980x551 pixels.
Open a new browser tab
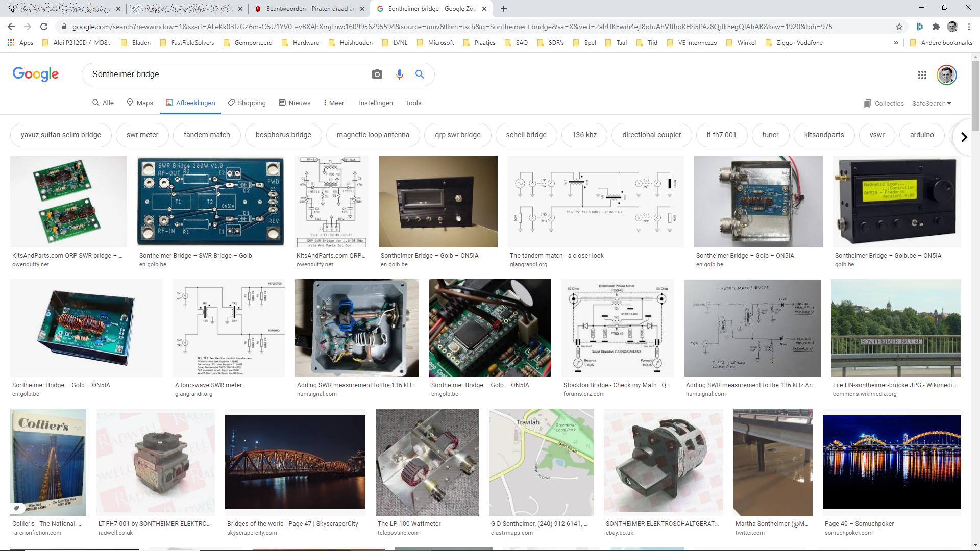tap(504, 9)
